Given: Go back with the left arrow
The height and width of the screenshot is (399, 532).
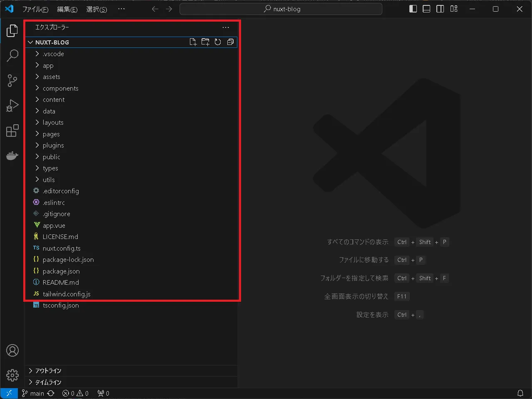Looking at the screenshot, I should pyautogui.click(x=155, y=9).
